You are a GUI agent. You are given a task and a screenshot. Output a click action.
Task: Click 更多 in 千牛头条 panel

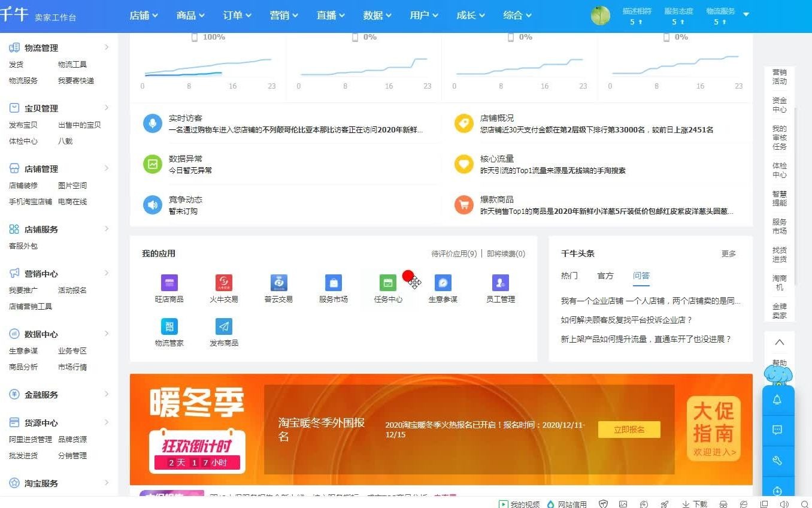pyautogui.click(x=729, y=254)
